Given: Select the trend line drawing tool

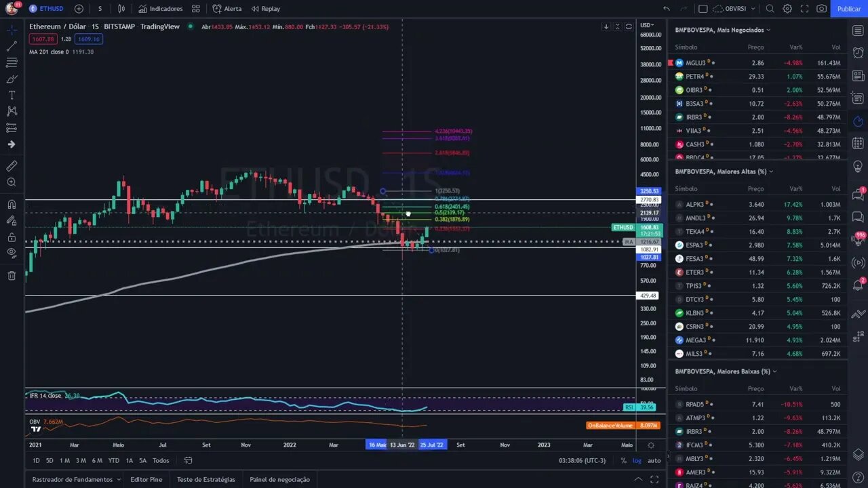Looking at the screenshot, I should pos(12,46).
